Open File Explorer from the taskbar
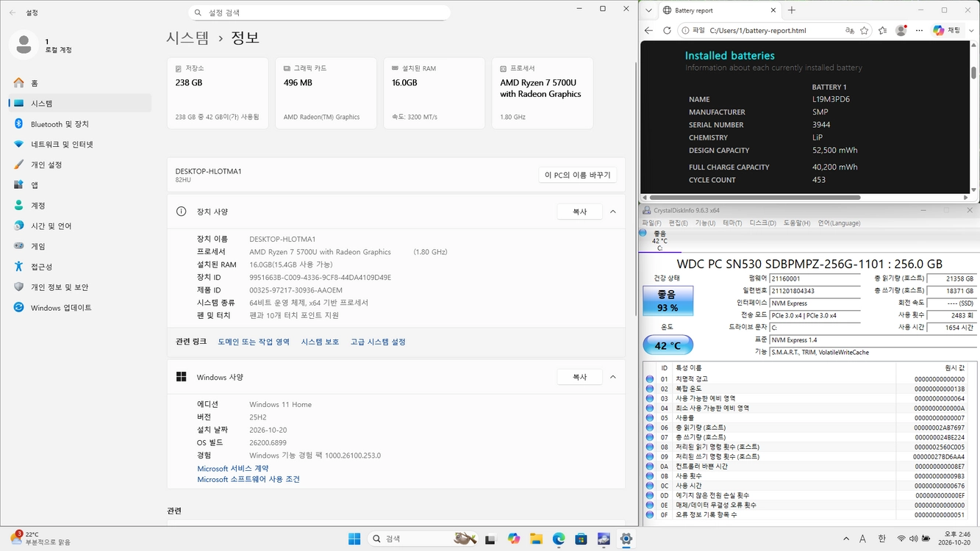980x551 pixels. coord(536,539)
